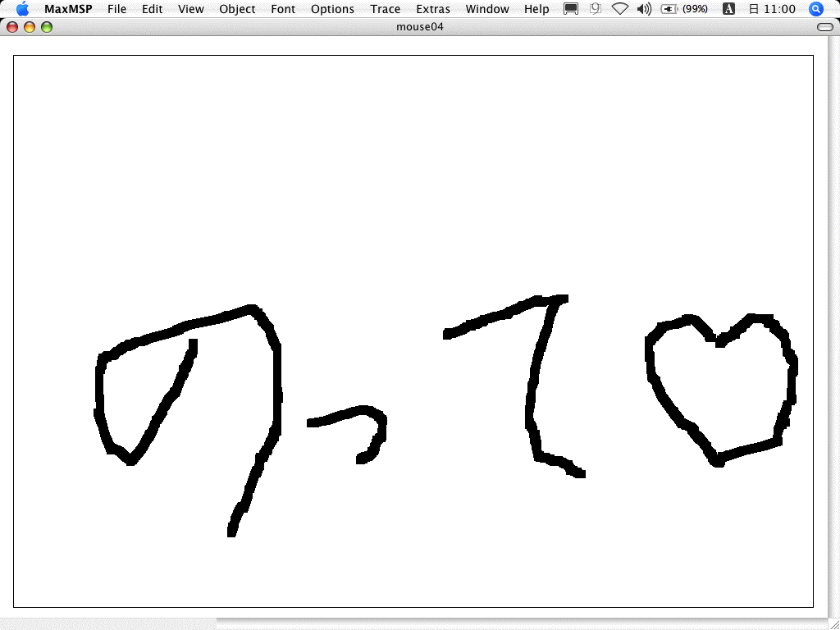Screen dimensions: 840x630
Task: Open the Object menu
Action: point(237,9)
